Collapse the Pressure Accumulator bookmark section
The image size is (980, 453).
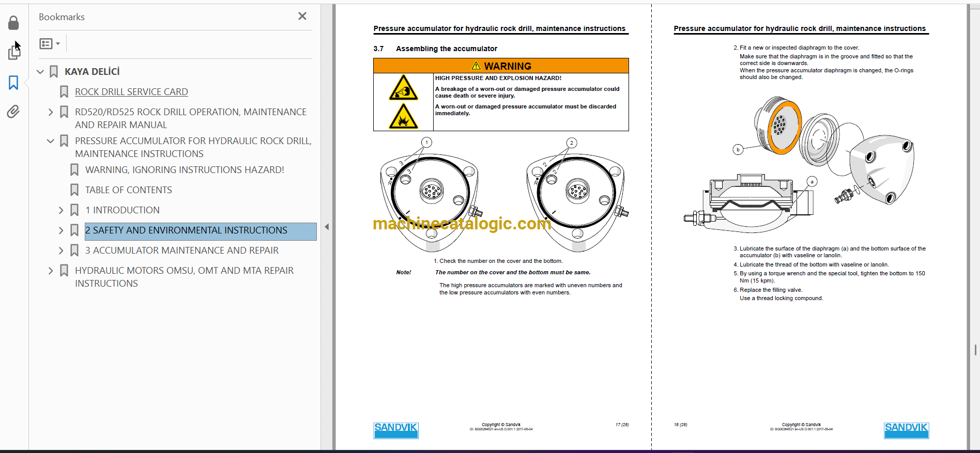click(x=51, y=141)
